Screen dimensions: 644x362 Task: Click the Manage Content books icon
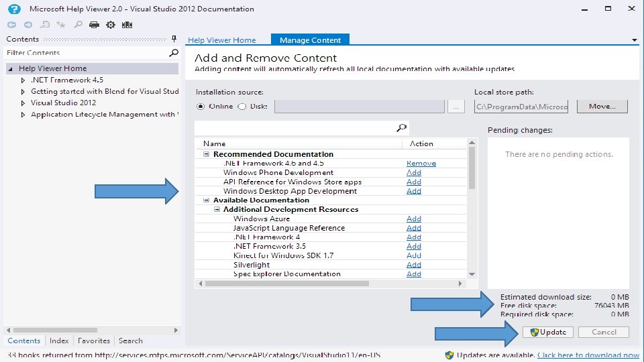[x=127, y=25]
